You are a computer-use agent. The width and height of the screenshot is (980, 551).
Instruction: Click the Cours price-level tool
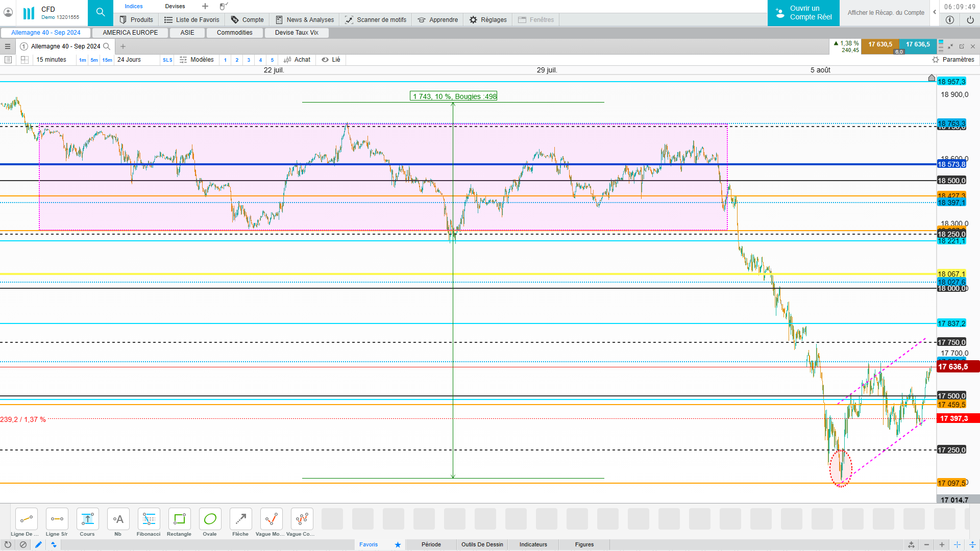click(87, 519)
